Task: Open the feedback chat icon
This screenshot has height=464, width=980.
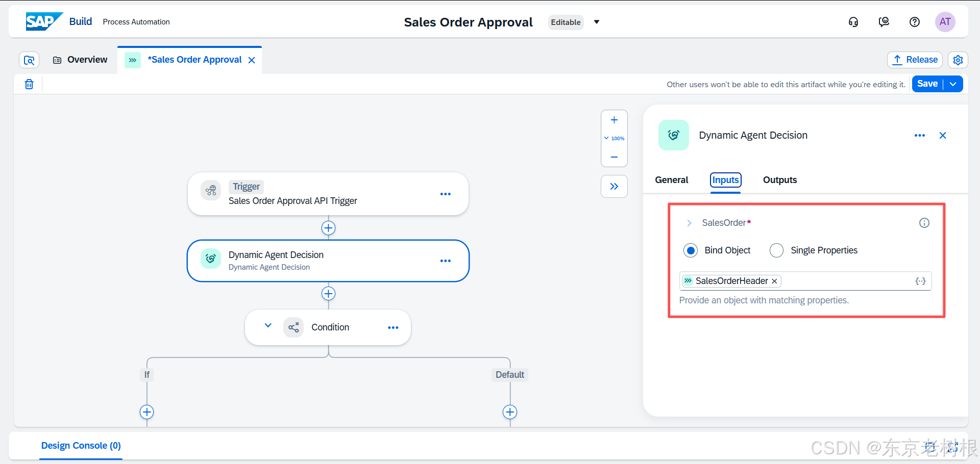Action: coord(884,22)
